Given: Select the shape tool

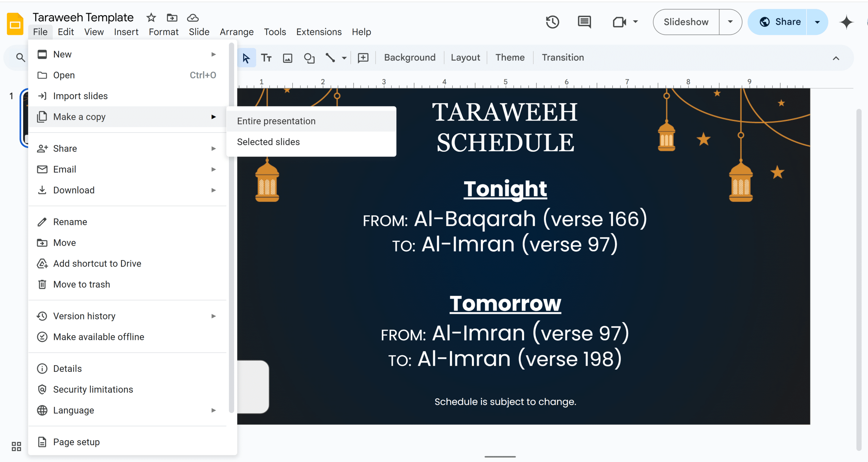Looking at the screenshot, I should coord(309,58).
